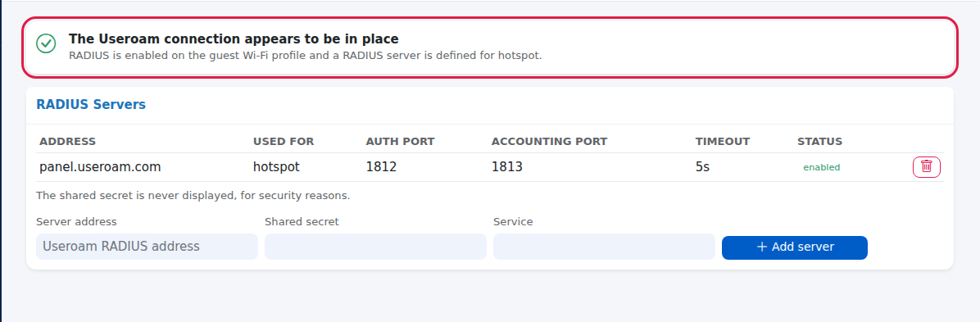Viewport: 980px width, 322px height.
Task: Click the ACCOUNTING PORT column header
Action: [549, 141]
